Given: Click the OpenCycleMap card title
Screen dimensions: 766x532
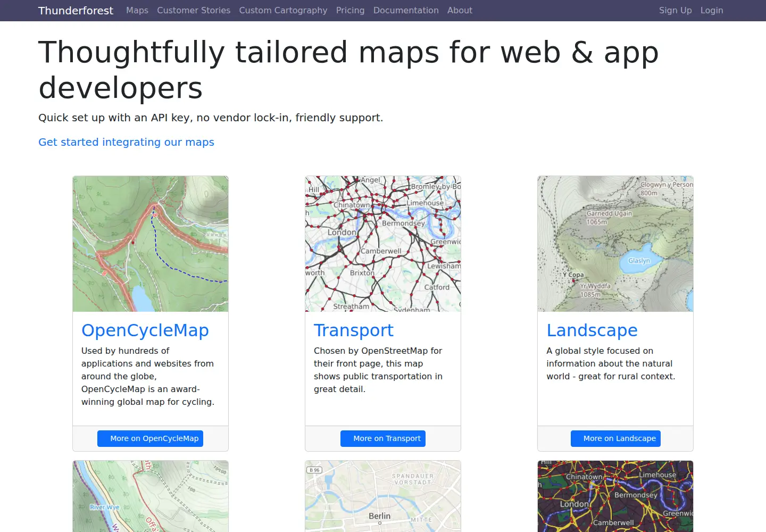Looking at the screenshot, I should 145,330.
